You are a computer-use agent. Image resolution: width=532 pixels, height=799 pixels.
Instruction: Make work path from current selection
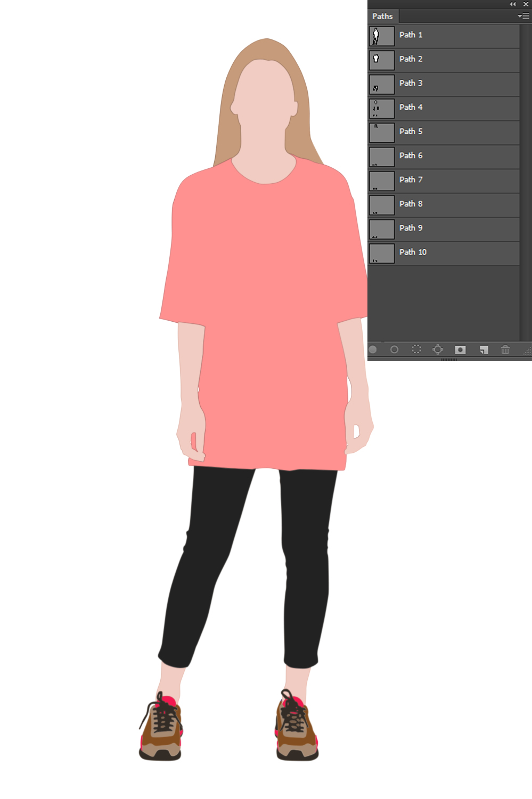point(438,349)
